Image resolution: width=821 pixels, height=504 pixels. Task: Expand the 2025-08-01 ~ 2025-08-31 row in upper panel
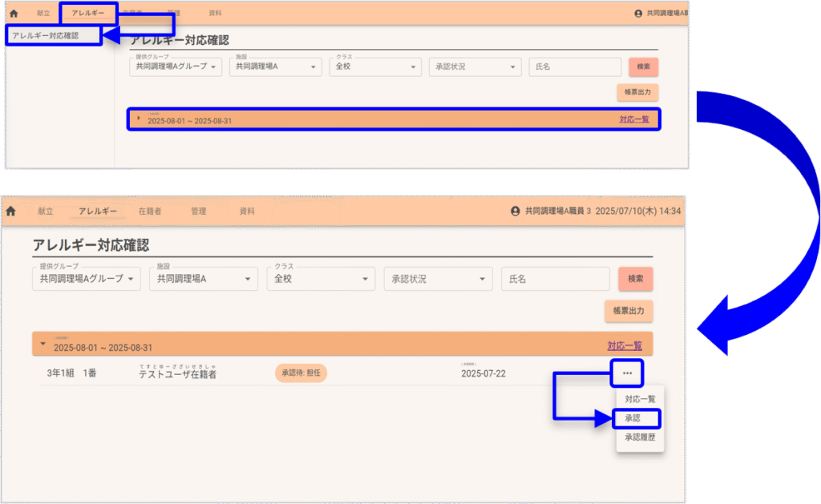[139, 119]
